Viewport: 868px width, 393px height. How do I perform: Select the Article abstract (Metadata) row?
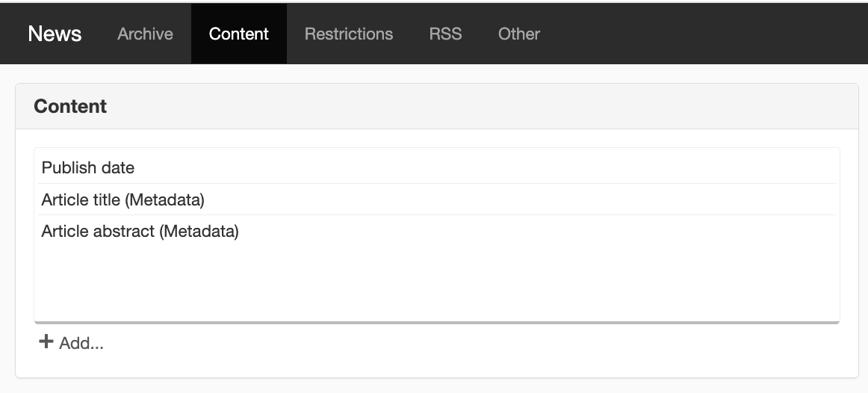(437, 231)
